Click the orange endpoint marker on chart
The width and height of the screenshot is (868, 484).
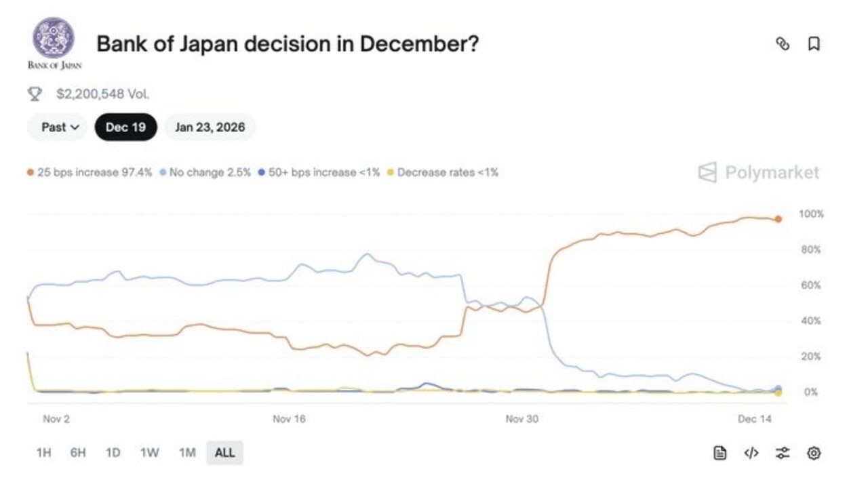(778, 219)
